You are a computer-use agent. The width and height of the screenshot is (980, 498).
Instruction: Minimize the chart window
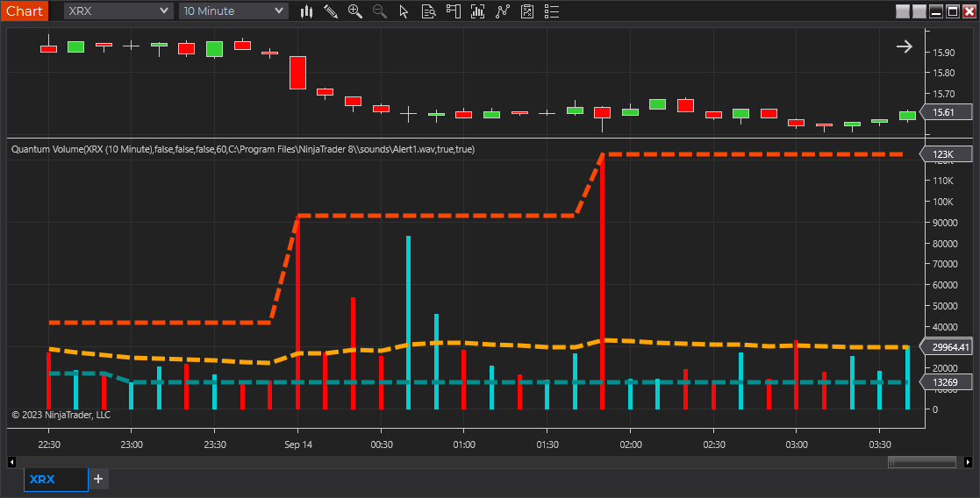coord(936,11)
